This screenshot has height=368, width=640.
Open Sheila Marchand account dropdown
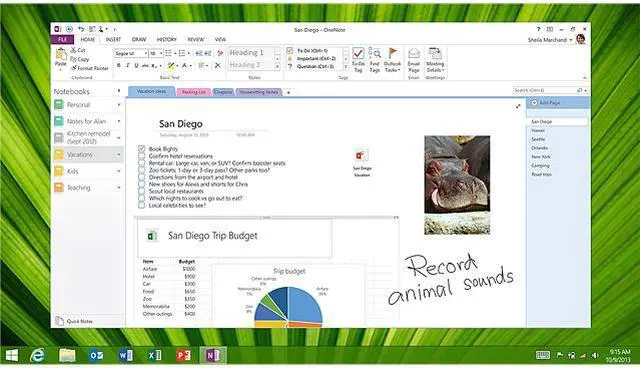[x=571, y=40]
